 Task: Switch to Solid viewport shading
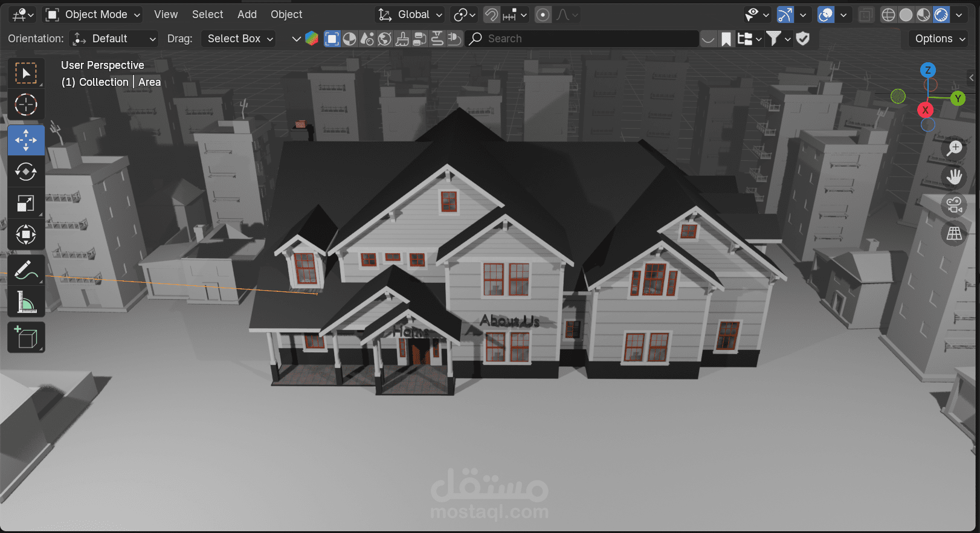coord(906,15)
